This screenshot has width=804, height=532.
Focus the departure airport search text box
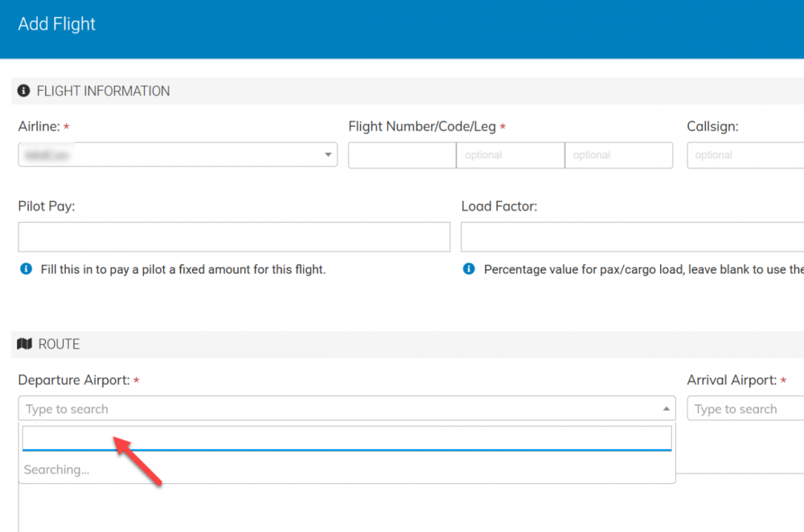tap(346, 438)
